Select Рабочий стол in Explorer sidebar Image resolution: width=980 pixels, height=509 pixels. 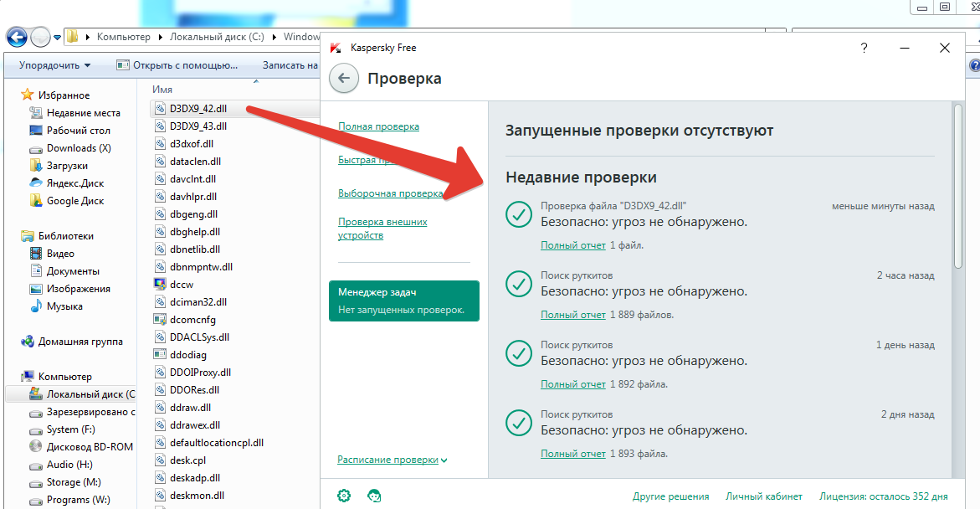pos(78,130)
